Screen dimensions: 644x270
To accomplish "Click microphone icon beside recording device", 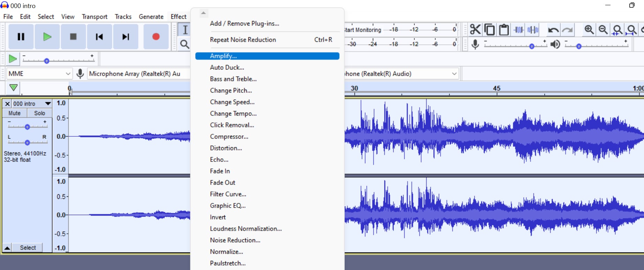I will click(x=80, y=74).
